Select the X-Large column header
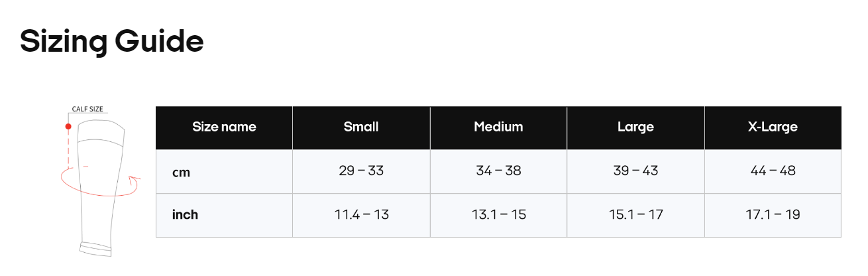The image size is (868, 276). point(773,127)
